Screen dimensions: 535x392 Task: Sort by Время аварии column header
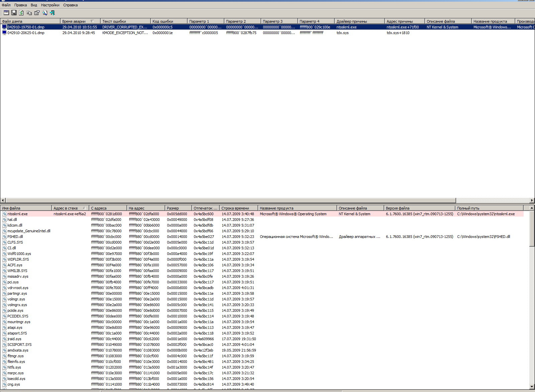[x=74, y=21]
